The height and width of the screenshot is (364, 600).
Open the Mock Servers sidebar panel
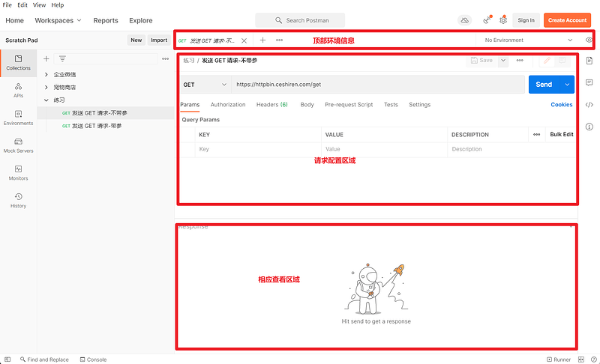pos(18,145)
